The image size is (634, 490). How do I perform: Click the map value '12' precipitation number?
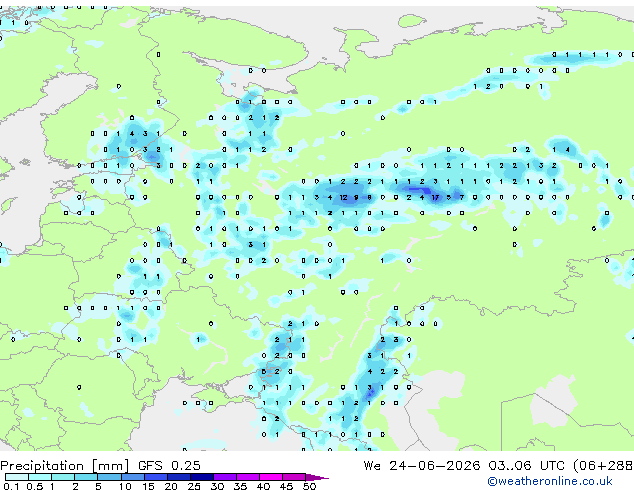343,197
